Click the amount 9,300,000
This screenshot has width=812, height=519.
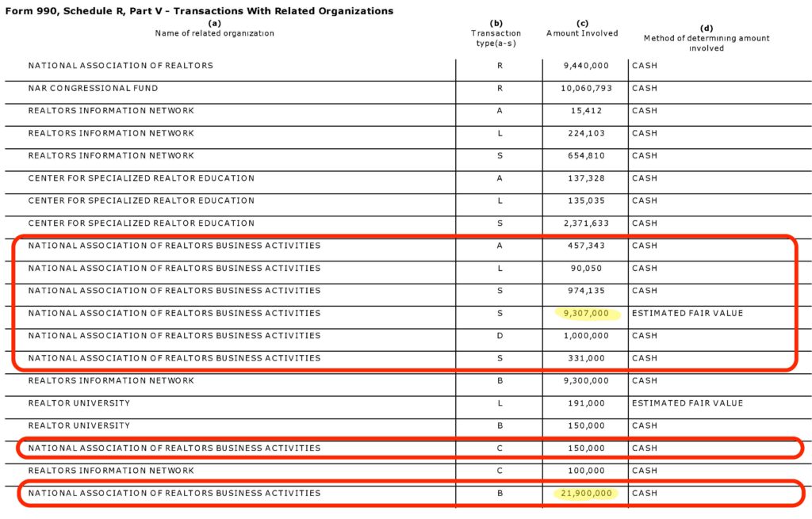586,381
